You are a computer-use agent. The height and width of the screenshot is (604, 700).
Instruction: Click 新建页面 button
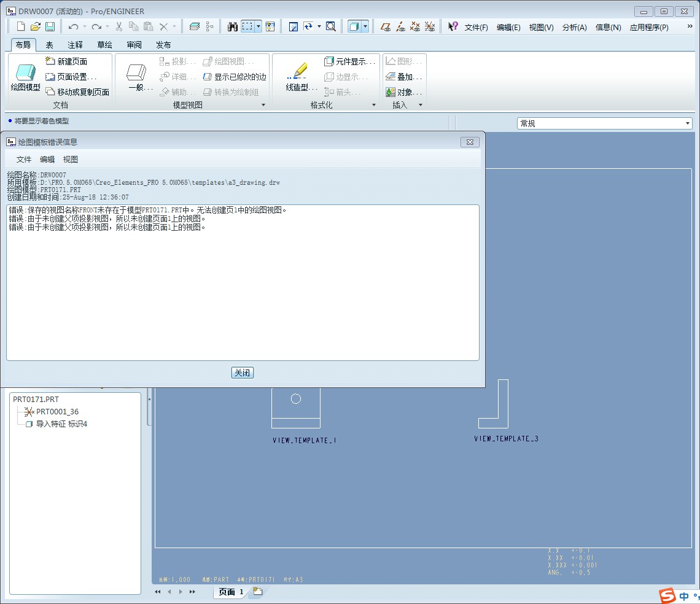point(66,61)
